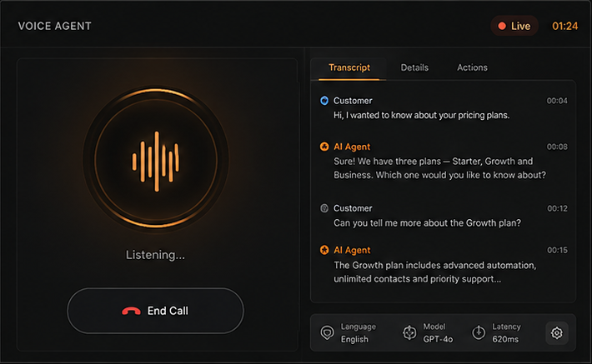
Task: Select the English language value
Action: coord(354,339)
